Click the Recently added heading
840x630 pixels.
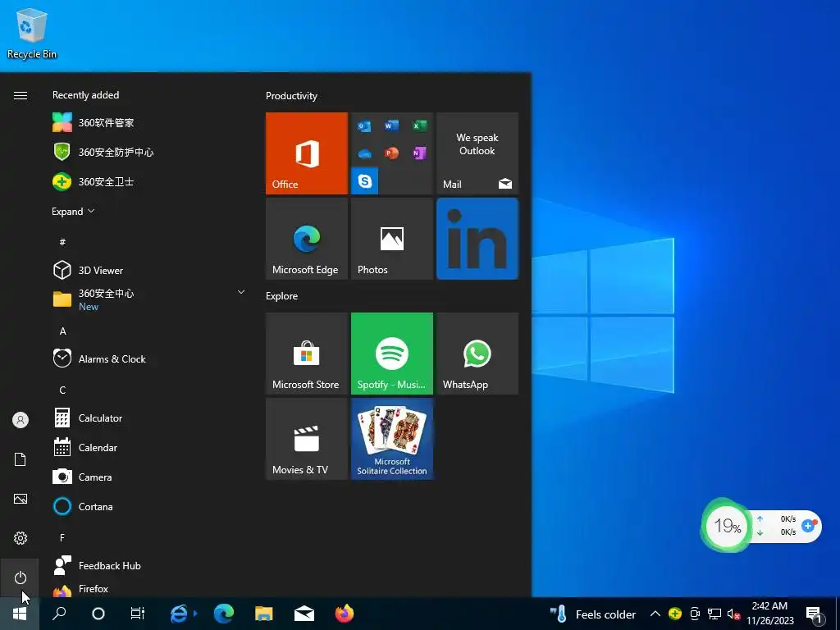point(85,95)
